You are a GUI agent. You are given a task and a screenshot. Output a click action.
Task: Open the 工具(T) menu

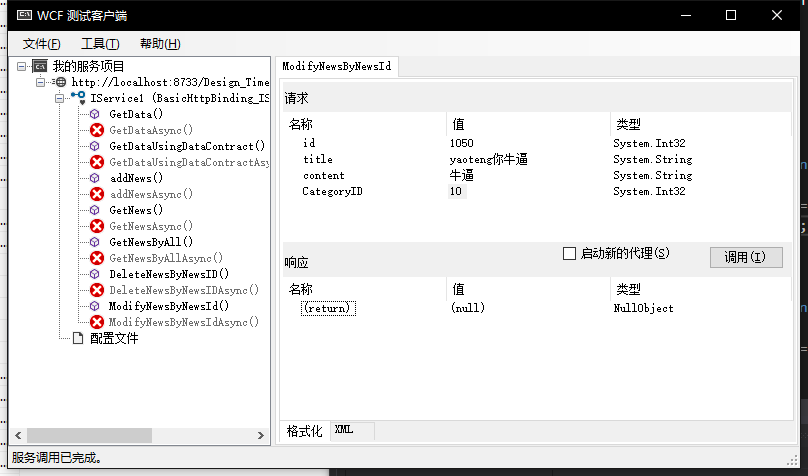click(100, 44)
